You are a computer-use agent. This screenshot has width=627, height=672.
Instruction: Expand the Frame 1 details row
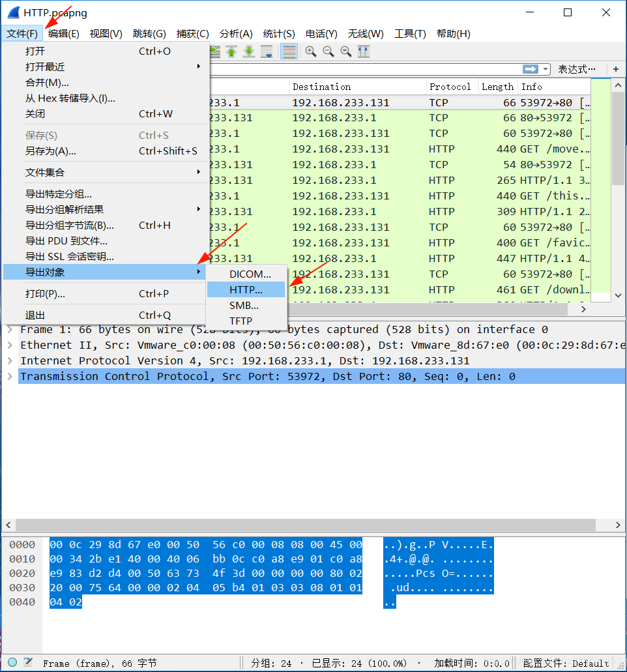(10, 330)
